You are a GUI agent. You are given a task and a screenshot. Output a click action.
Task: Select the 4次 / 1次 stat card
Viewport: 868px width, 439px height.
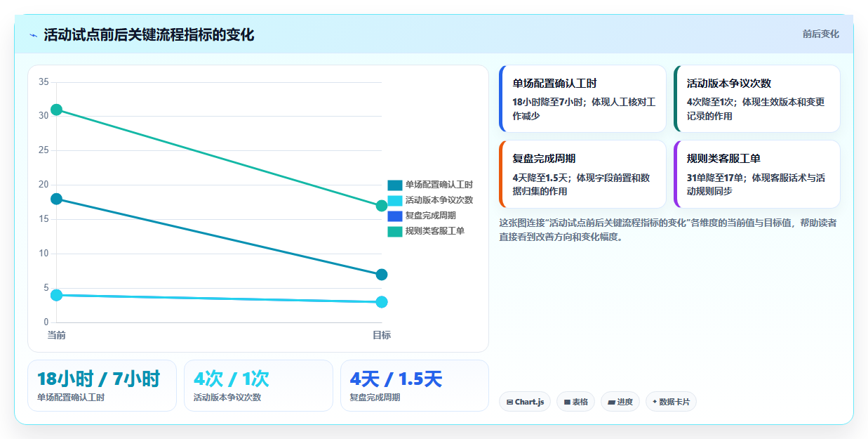pyautogui.click(x=258, y=386)
